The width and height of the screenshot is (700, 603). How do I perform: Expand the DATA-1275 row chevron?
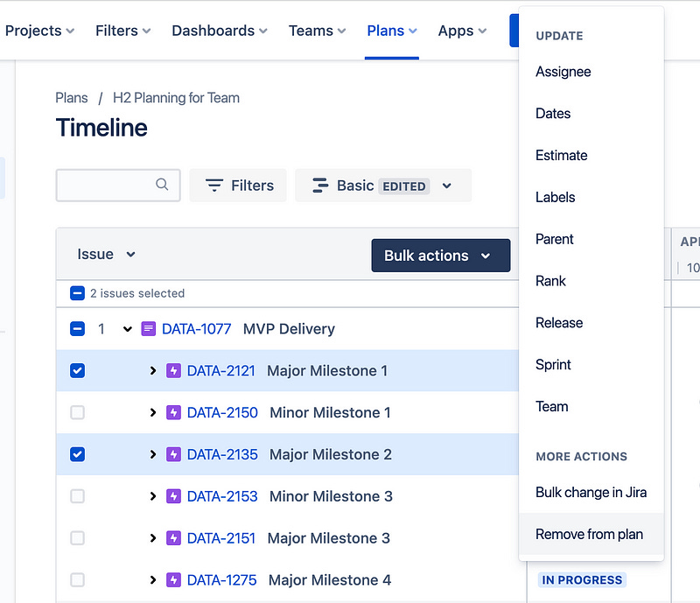pos(153,580)
